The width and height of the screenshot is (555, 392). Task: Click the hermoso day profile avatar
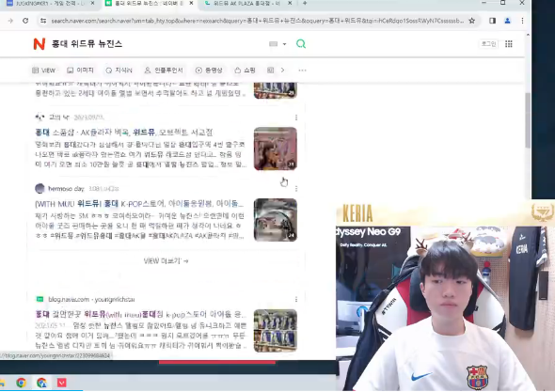(x=40, y=189)
